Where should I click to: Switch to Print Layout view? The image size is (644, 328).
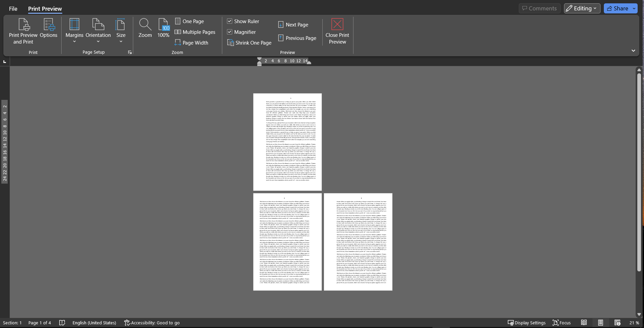600,323
